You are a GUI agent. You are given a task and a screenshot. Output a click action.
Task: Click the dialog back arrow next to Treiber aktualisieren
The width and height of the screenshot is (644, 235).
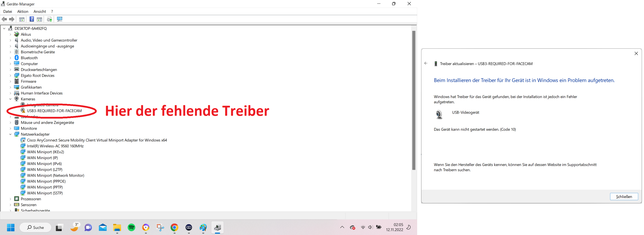(426, 64)
